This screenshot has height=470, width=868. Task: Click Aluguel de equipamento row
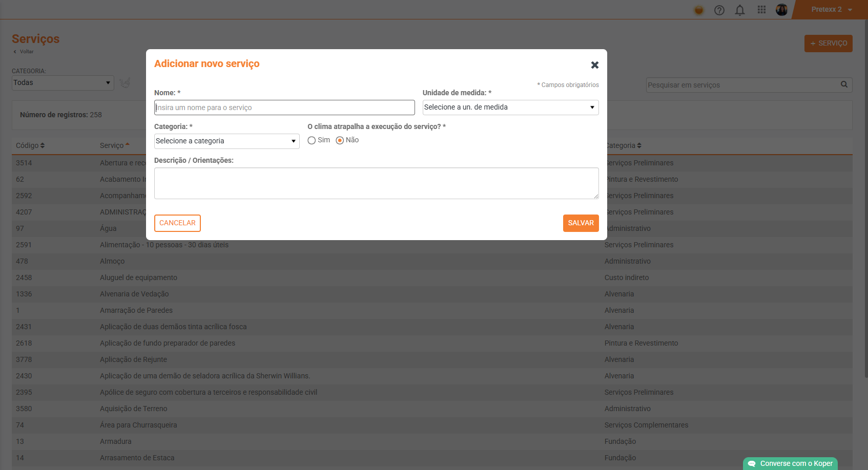coord(432,277)
